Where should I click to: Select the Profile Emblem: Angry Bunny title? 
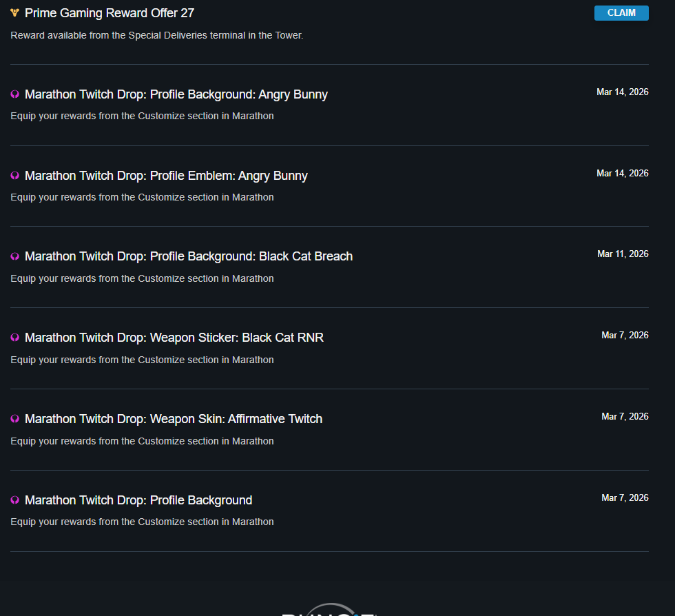[x=166, y=176]
